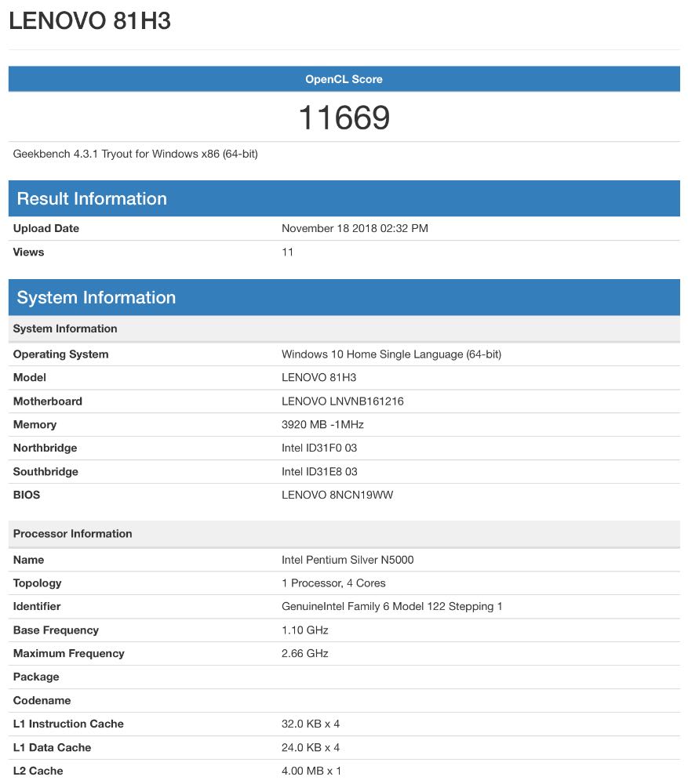The height and width of the screenshot is (784, 688).
Task: Click the processor name Intel Pentium Silver N5000
Action: click(x=348, y=560)
